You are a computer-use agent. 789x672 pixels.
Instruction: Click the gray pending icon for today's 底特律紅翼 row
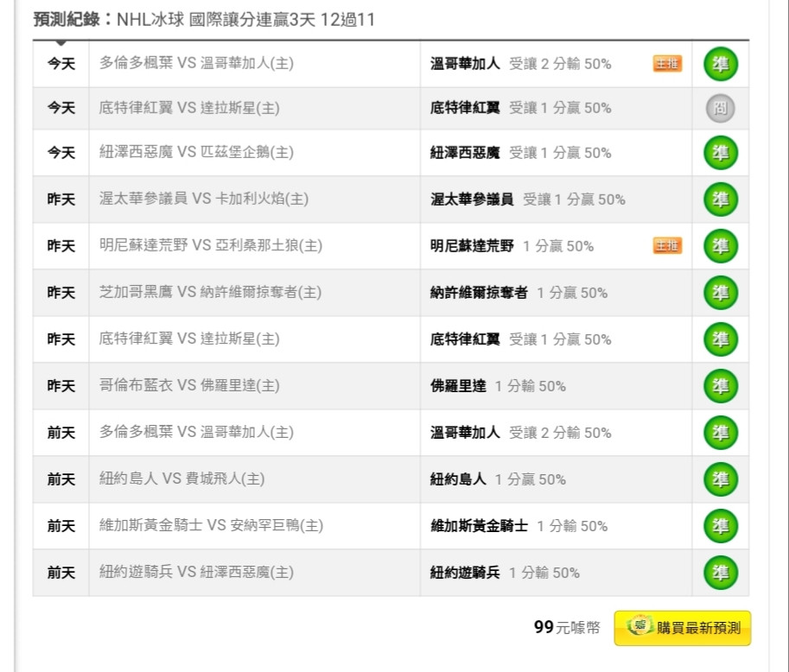click(x=721, y=108)
